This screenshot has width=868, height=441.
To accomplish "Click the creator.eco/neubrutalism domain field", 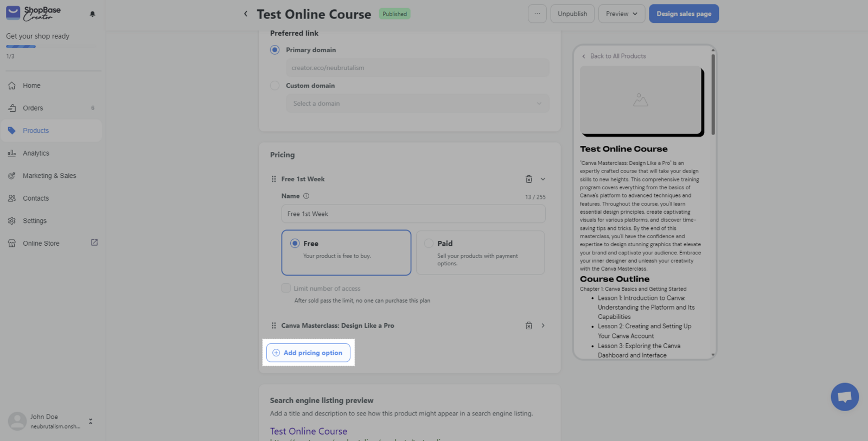I will point(418,68).
